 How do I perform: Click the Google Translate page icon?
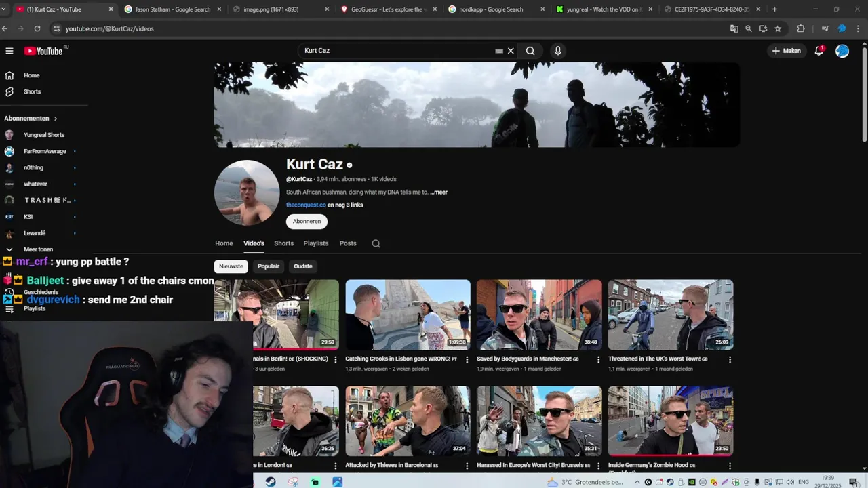[734, 28]
